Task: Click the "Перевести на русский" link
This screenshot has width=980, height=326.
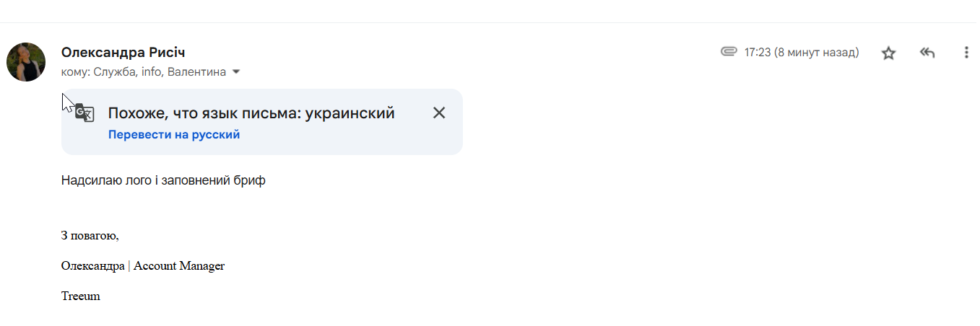Action: click(174, 135)
